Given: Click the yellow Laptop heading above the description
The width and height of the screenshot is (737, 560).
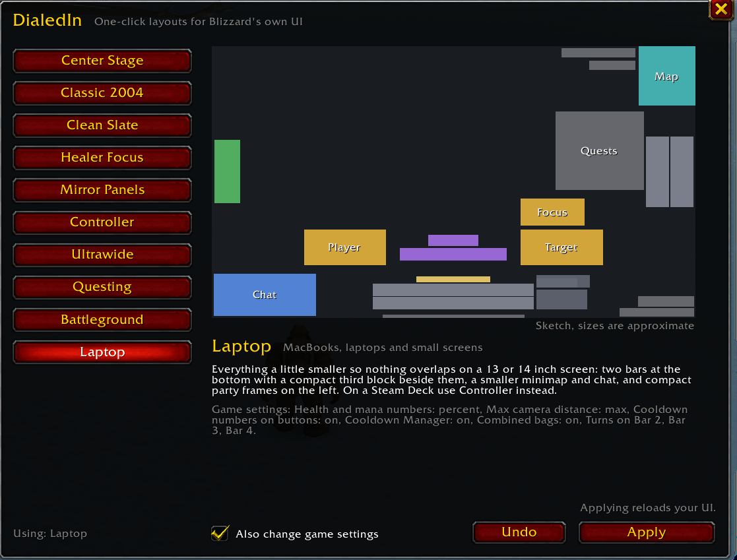Looking at the screenshot, I should tap(241, 346).
